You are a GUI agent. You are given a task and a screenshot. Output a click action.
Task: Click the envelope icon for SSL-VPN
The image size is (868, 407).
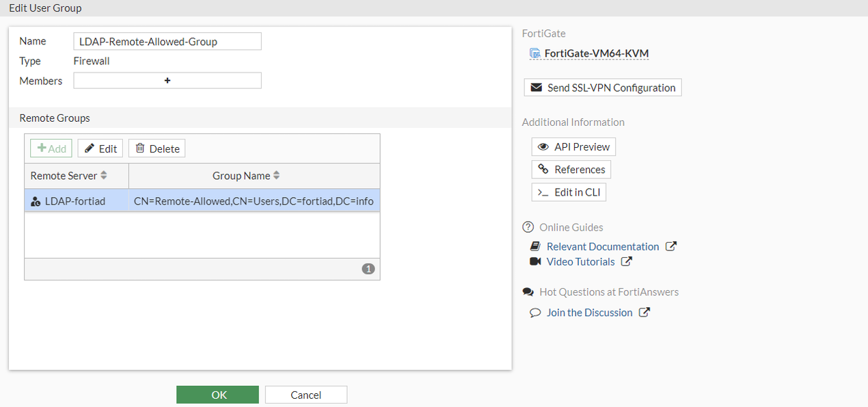[x=536, y=88]
